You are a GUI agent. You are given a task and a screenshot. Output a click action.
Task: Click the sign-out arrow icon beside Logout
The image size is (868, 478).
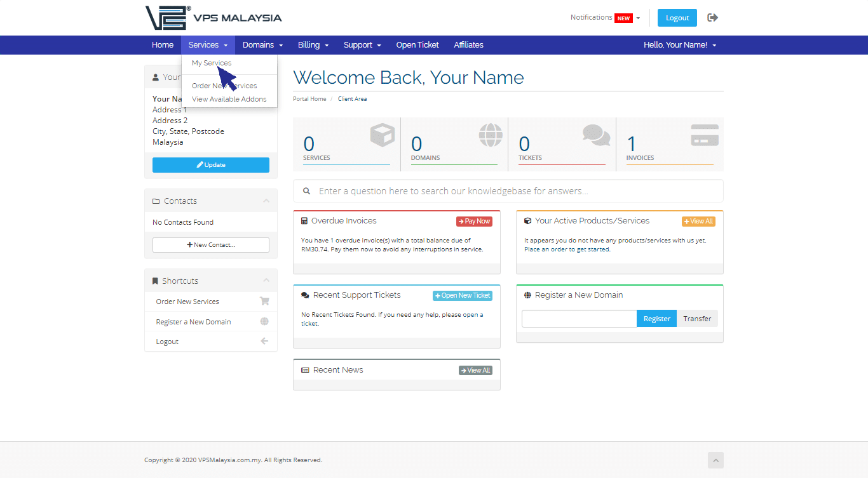712,18
